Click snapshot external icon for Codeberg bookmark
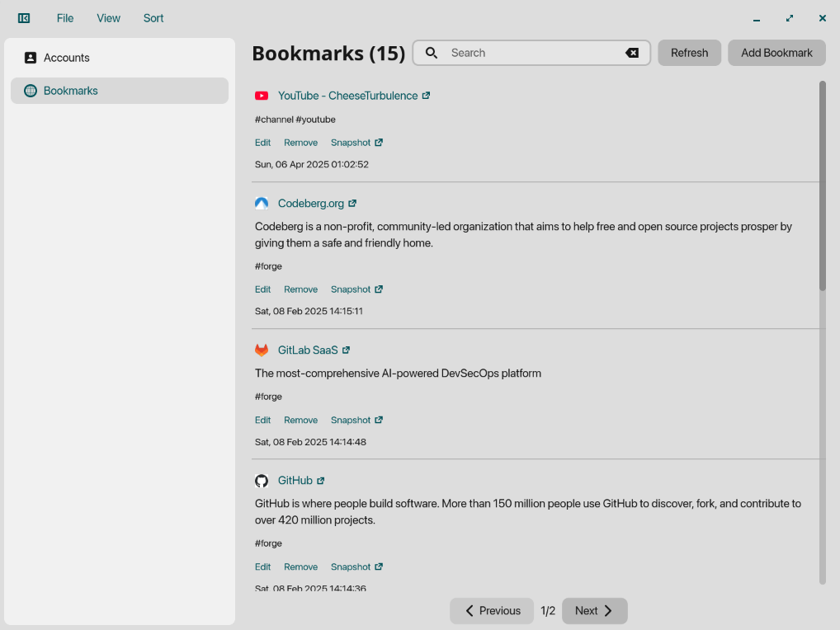Viewport: 840px width, 630px height. (x=379, y=289)
